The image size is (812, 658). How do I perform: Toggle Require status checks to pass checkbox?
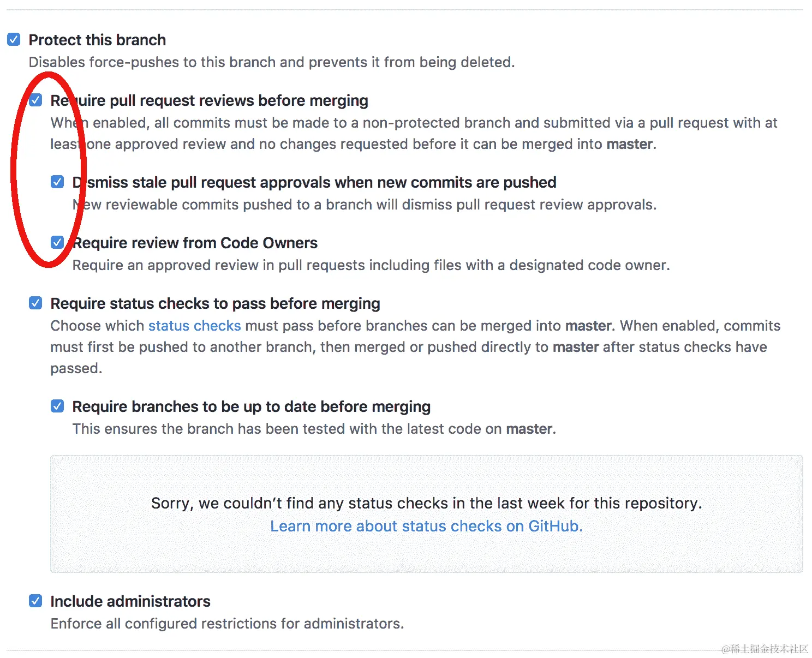[36, 303]
